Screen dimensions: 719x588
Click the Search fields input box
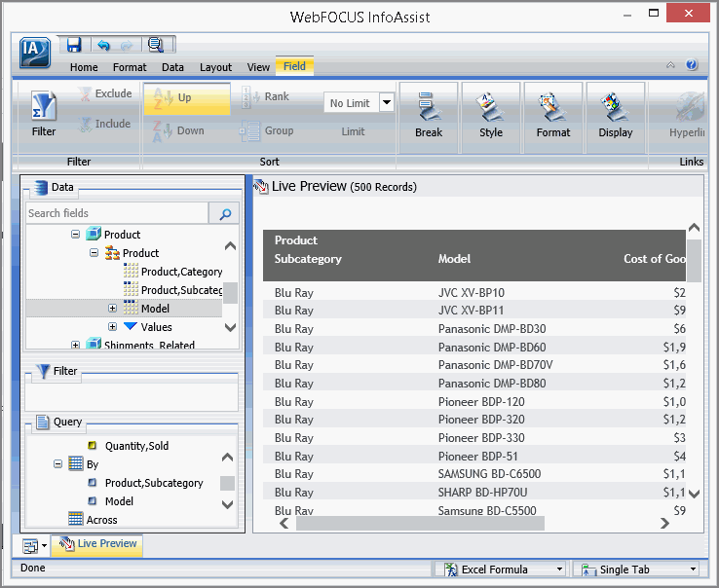[117, 213]
